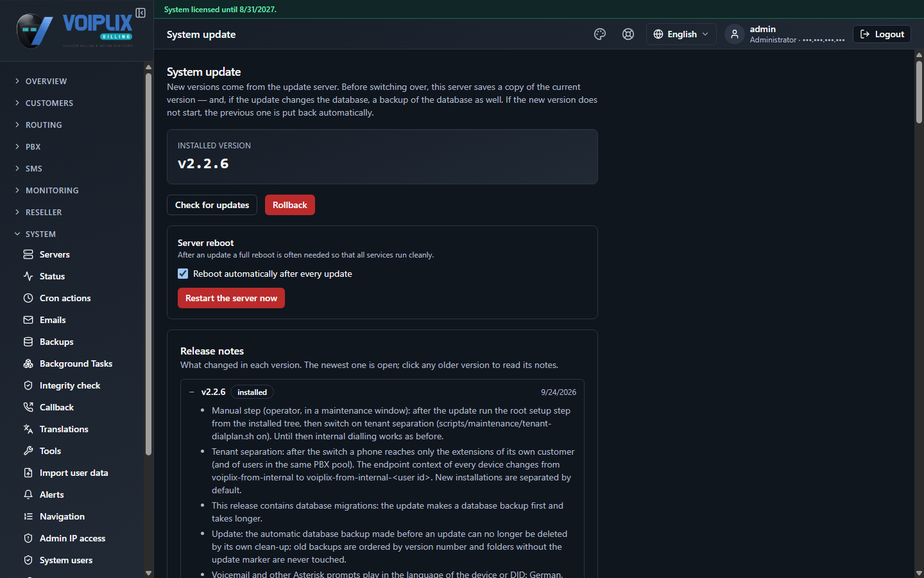Click the Background Tasks icon
This screenshot has height=578, width=924.
28,363
